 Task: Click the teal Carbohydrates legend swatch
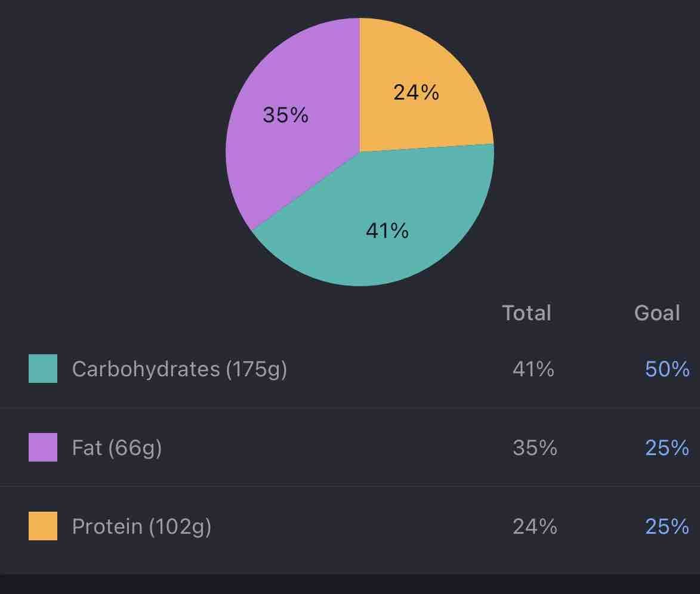pyautogui.click(x=43, y=369)
